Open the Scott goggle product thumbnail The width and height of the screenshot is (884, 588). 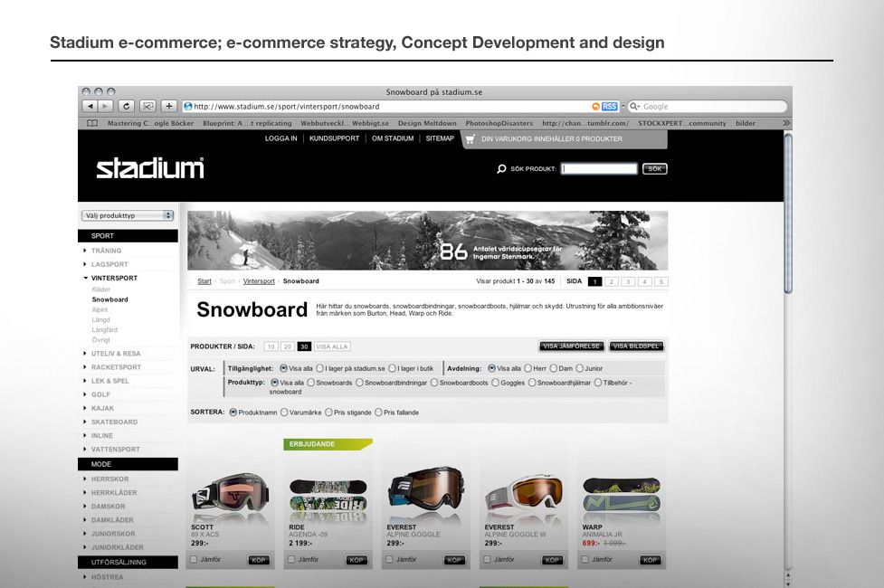point(230,496)
